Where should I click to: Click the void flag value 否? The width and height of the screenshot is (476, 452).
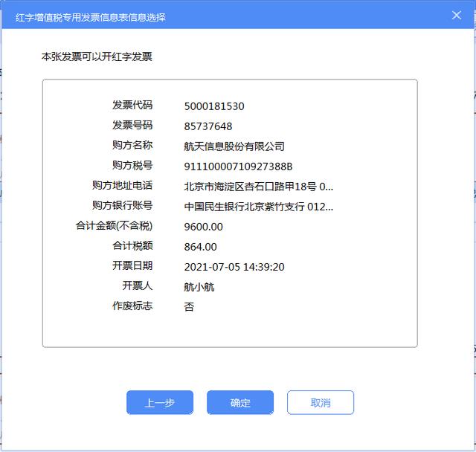click(189, 307)
